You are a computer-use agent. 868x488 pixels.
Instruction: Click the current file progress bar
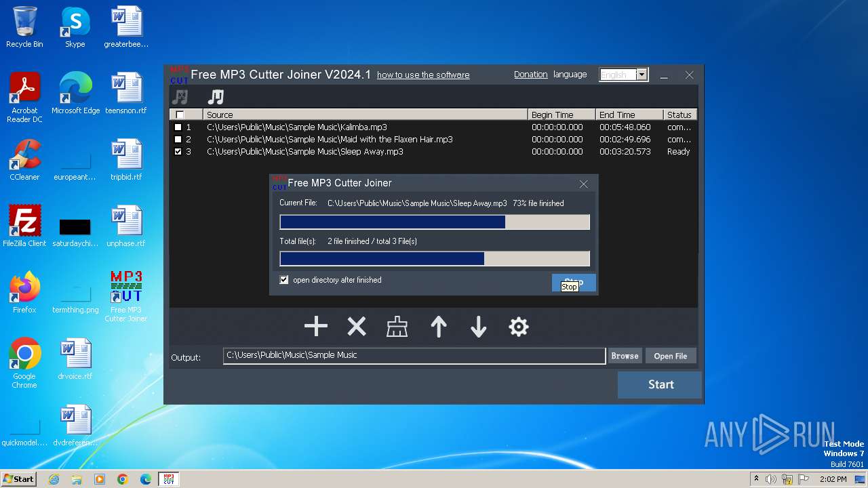click(x=435, y=222)
